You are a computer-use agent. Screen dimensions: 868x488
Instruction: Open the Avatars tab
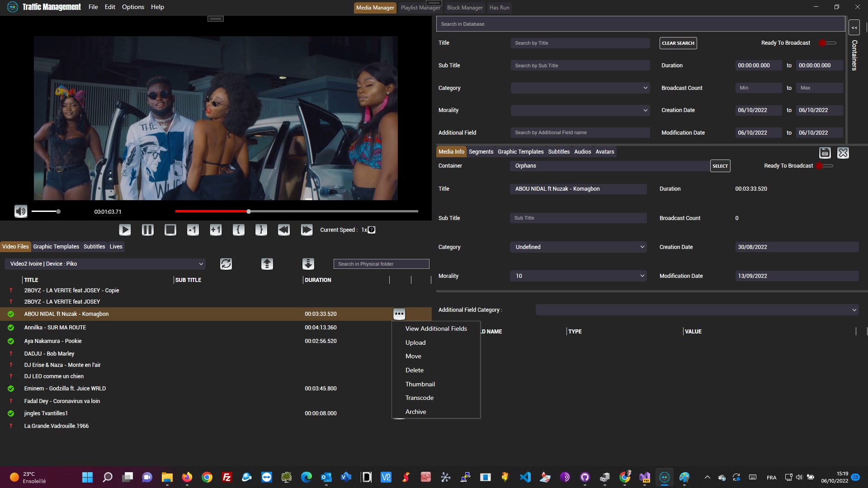(604, 152)
